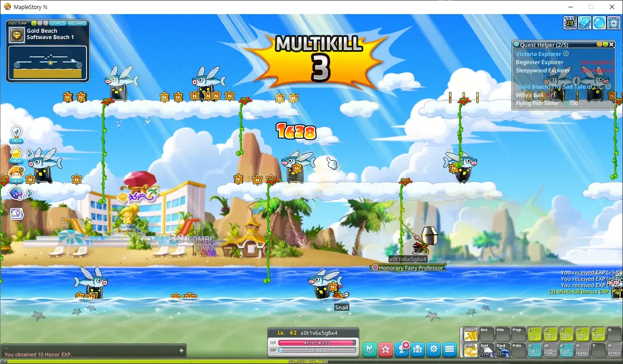Click the star NEW notification icon
This screenshot has width=623, height=364.
pyautogui.click(x=16, y=155)
